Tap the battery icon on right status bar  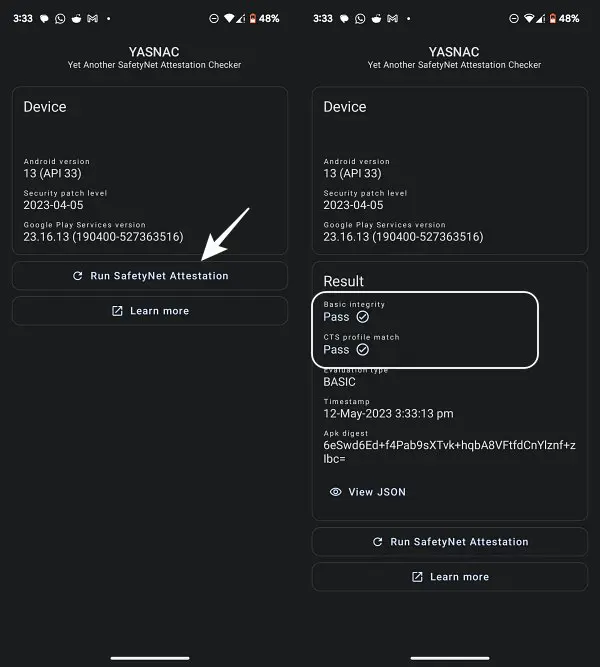pyautogui.click(x=552, y=18)
